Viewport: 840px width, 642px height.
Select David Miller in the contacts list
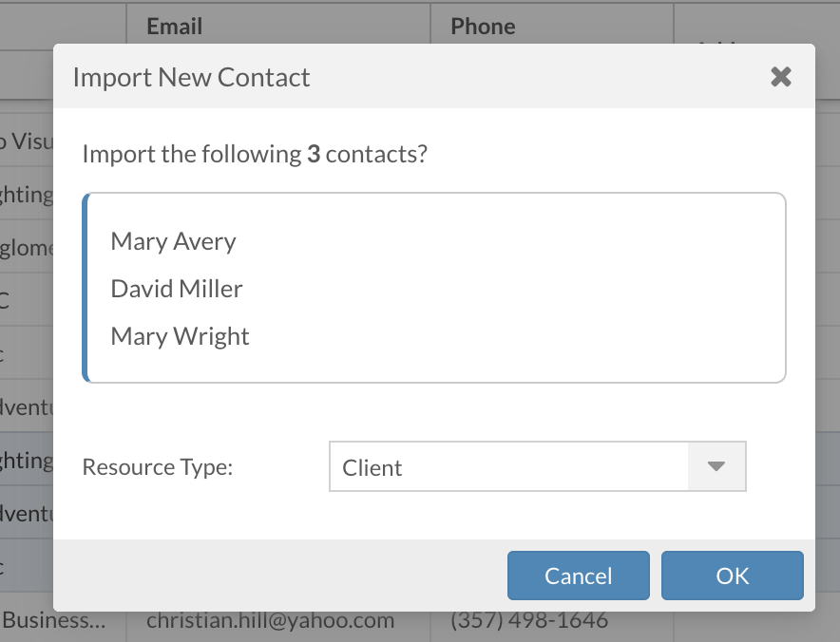(177, 289)
